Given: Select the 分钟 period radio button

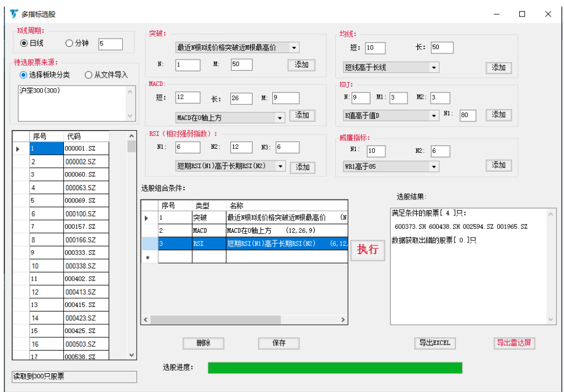Looking at the screenshot, I should click(x=69, y=43).
